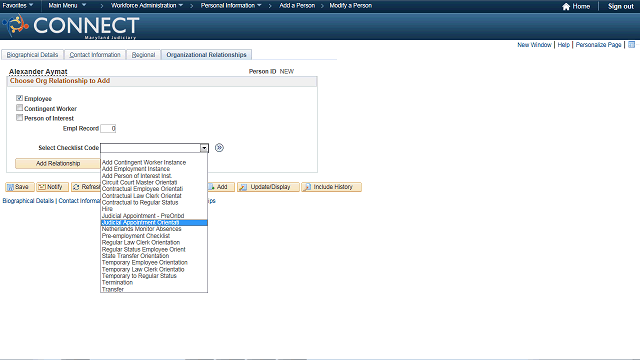Viewport: 640px width, 360px height.
Task: Check the Contingent Worker checkbox
Action: [x=19, y=108]
